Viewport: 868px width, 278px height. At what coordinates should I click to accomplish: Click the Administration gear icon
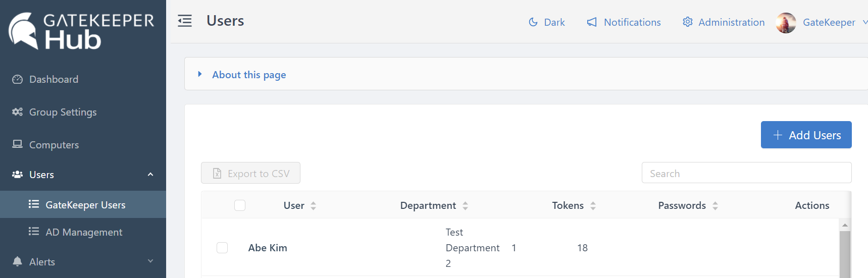click(687, 22)
